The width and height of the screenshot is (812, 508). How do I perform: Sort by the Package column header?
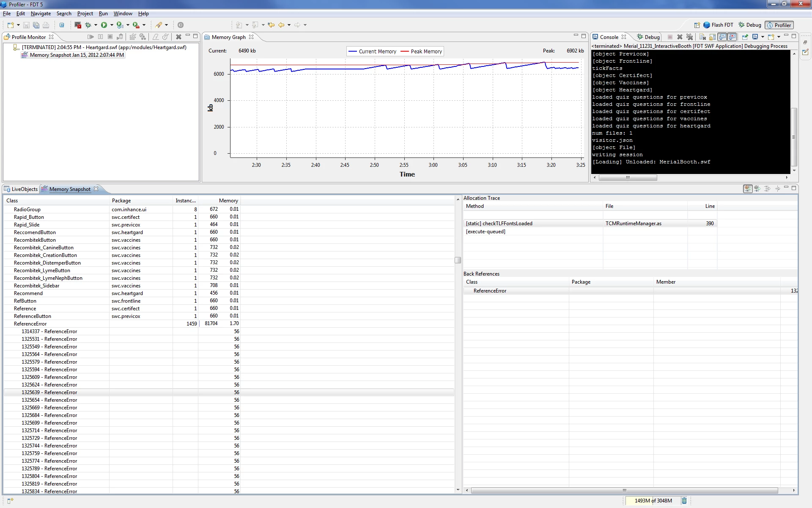[121, 201]
